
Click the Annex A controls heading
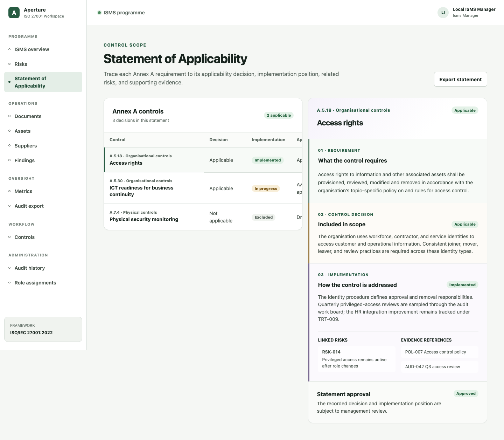pos(138,111)
